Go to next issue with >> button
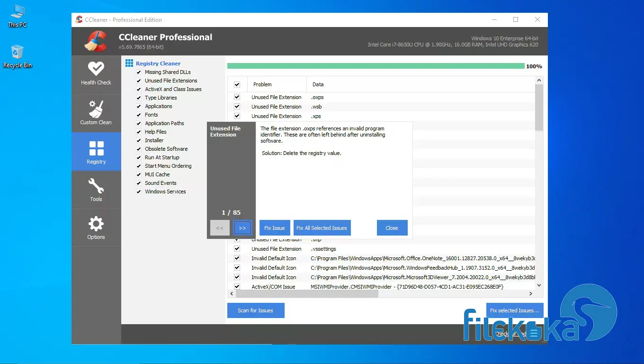Viewport: 644px width, 364px height. click(242, 228)
